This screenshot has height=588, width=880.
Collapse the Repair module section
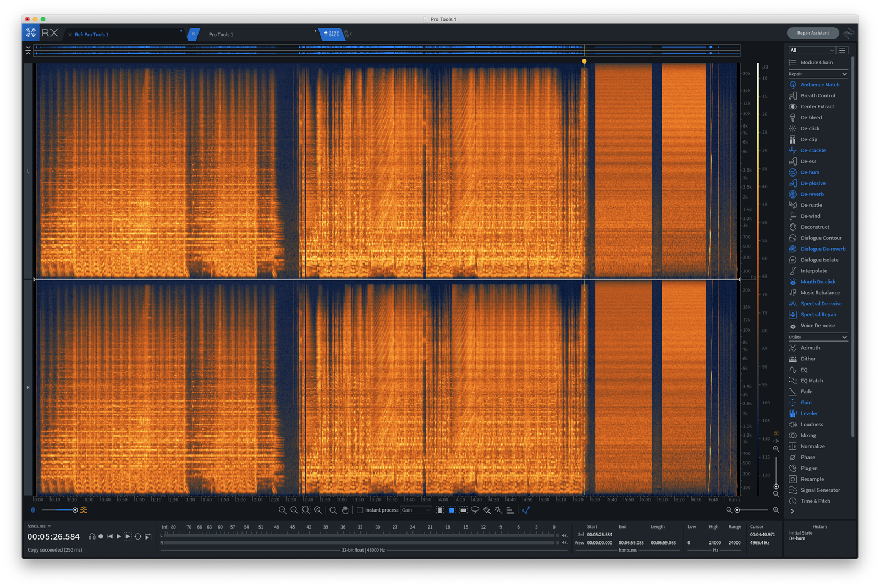tap(844, 74)
